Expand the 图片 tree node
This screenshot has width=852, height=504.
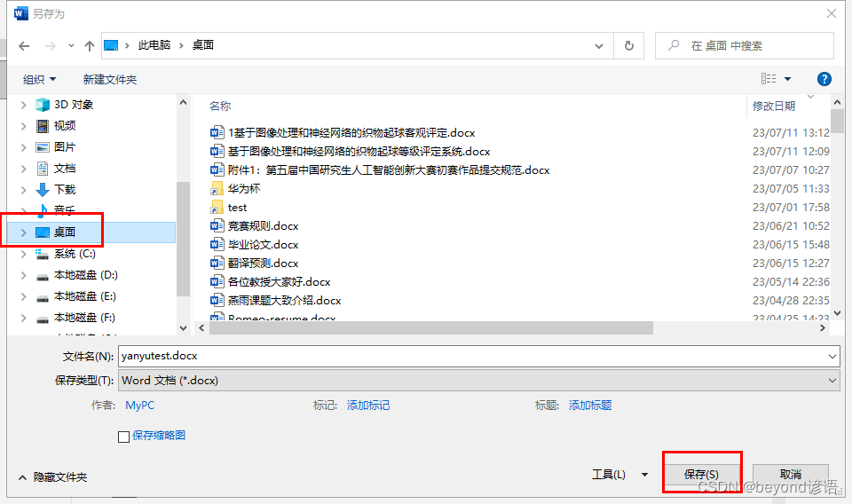[x=23, y=147]
